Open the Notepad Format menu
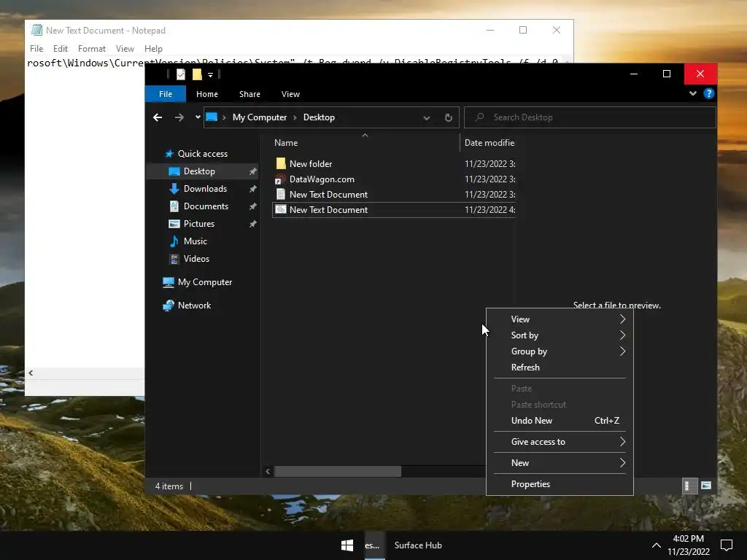Screen dimensions: 747x560 91,49
